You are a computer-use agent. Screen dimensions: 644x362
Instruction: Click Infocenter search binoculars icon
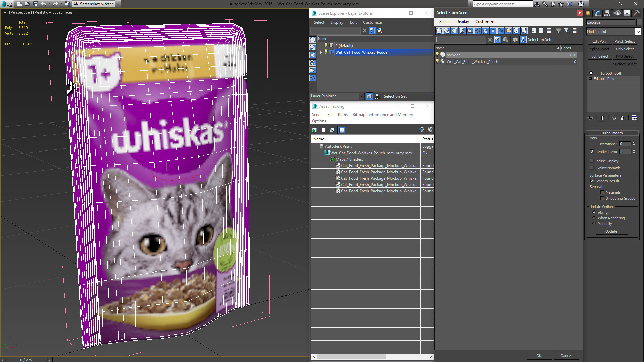537,4
